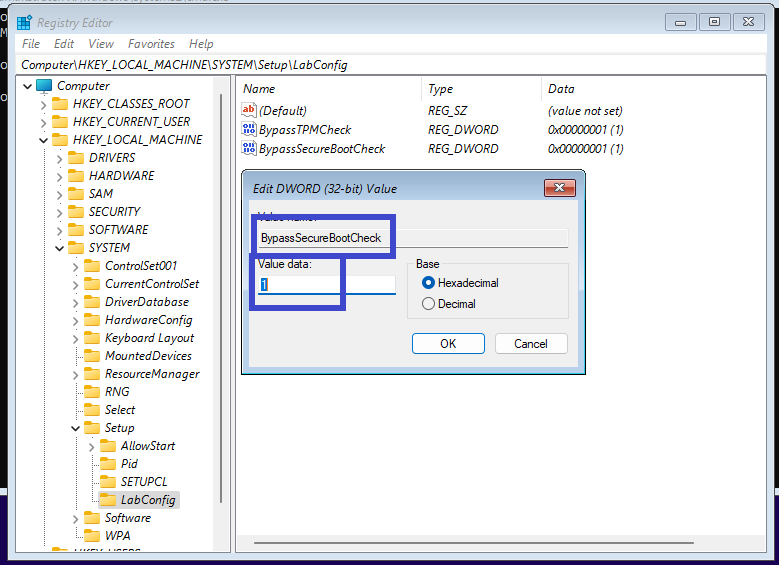This screenshot has height=565, width=779.
Task: Expand the AllowStart key
Action: (91, 447)
